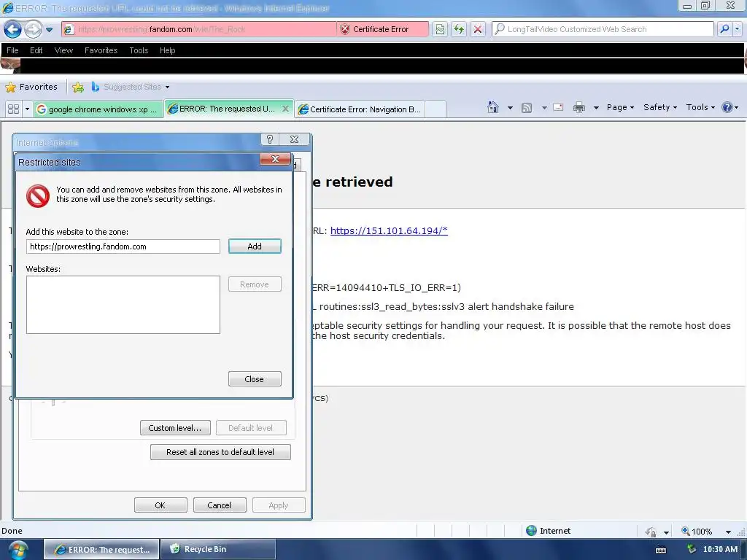Refresh the page with the Refresh icon
747x560 pixels.
pyautogui.click(x=459, y=29)
